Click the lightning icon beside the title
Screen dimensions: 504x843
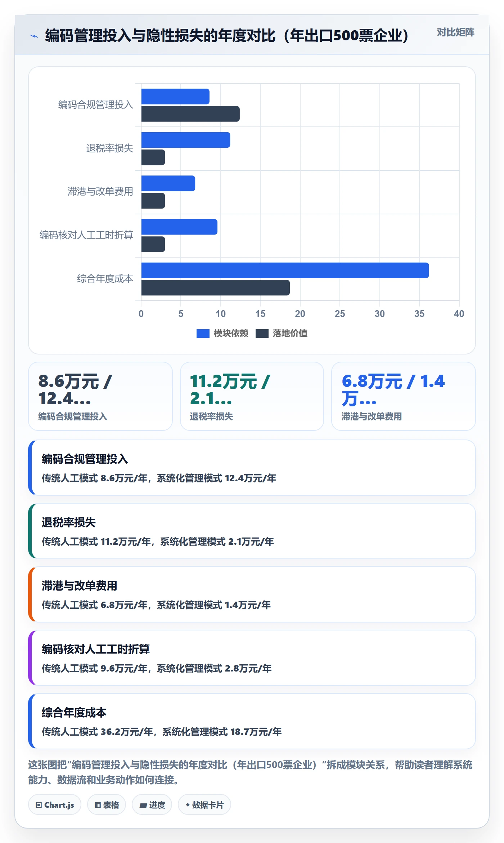point(34,36)
